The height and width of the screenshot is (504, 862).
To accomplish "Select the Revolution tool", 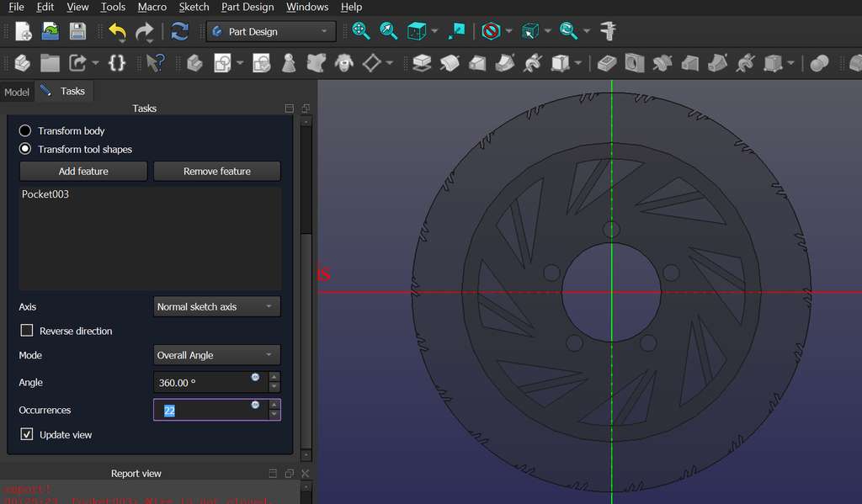I will pos(450,63).
